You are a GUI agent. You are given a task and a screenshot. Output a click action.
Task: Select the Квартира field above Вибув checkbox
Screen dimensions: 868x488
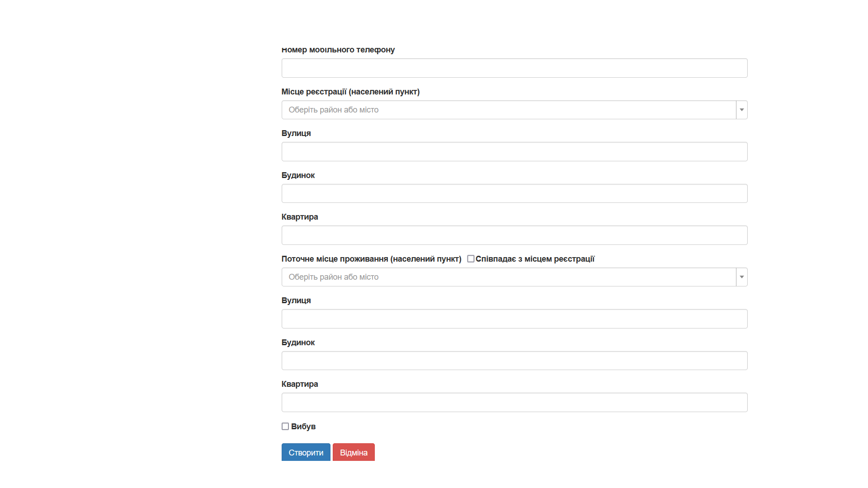(x=514, y=402)
